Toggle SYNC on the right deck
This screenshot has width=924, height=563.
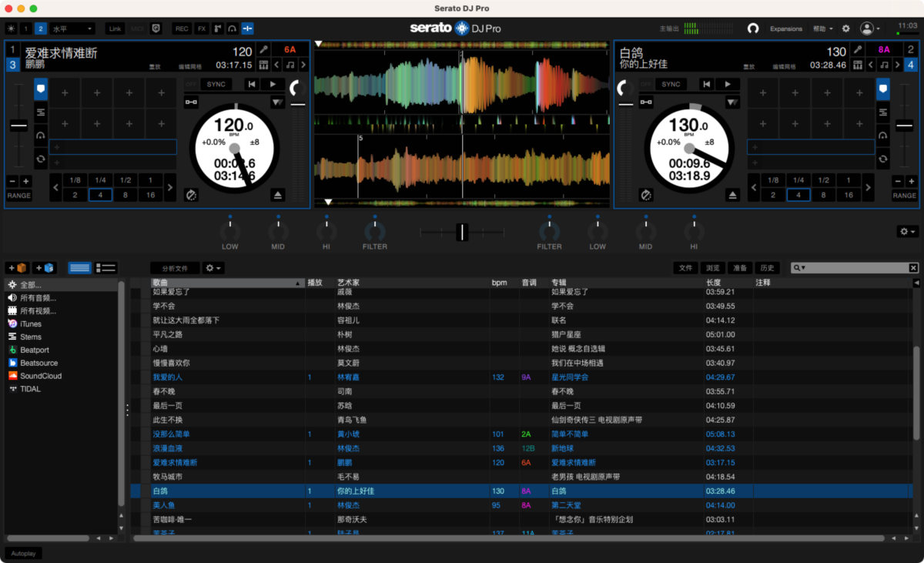pyautogui.click(x=671, y=84)
